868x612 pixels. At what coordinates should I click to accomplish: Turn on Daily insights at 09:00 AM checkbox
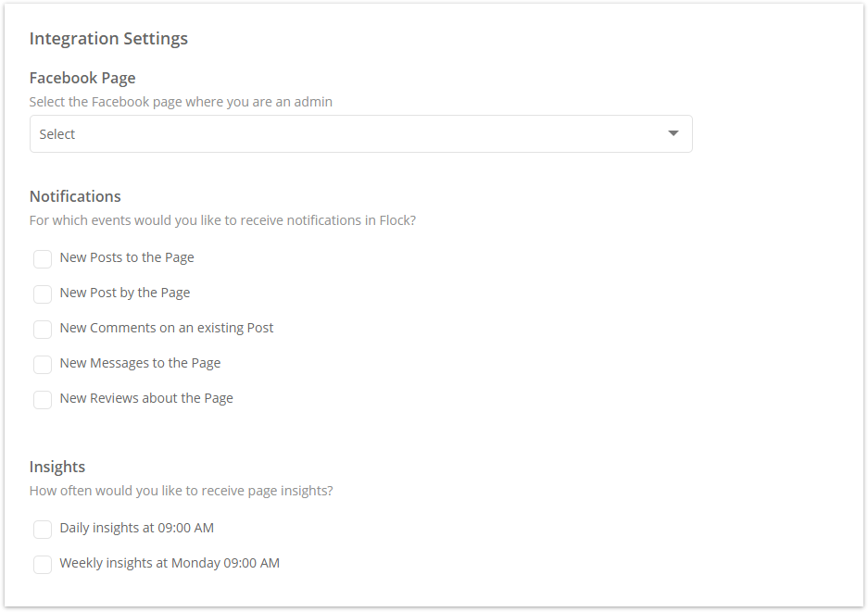pos(43,529)
